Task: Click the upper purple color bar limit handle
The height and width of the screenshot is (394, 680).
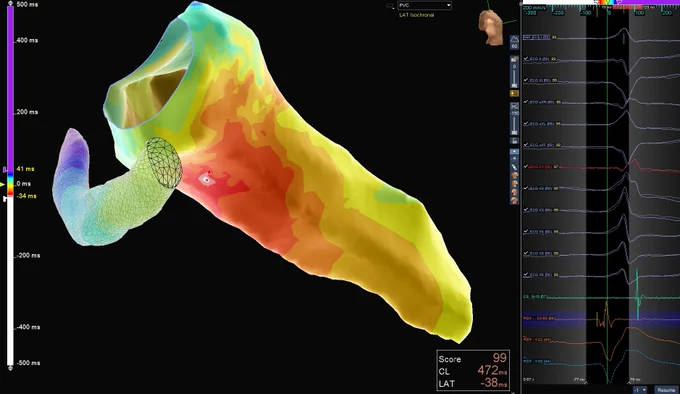Action: [5, 170]
